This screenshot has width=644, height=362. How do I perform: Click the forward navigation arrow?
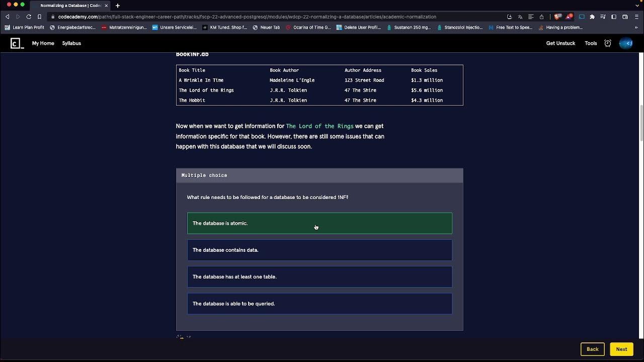coord(18,17)
